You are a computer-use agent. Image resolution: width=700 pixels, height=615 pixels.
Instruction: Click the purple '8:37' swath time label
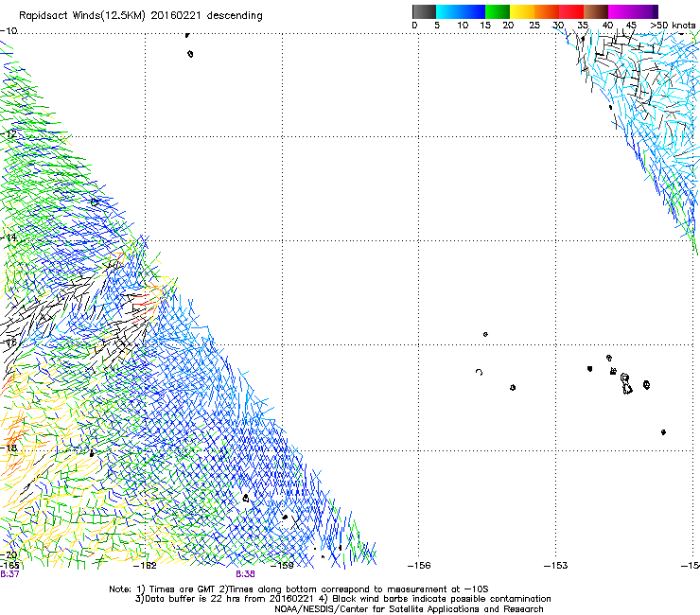9,574
